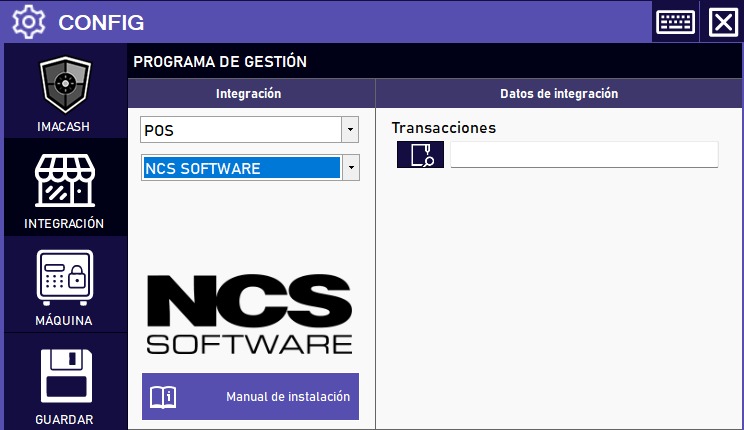
Task: Click the PROGRAMA DE GESTIÓN title
Action: click(x=220, y=62)
